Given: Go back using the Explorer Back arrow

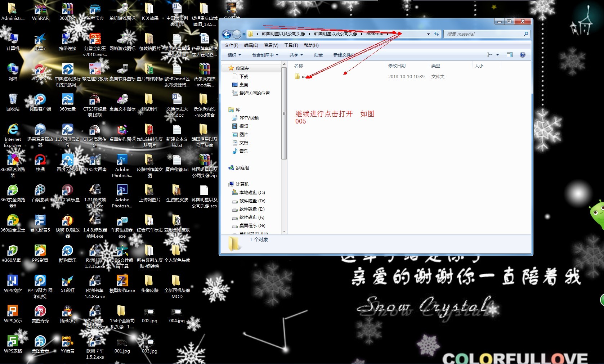Looking at the screenshot, I should click(x=227, y=34).
